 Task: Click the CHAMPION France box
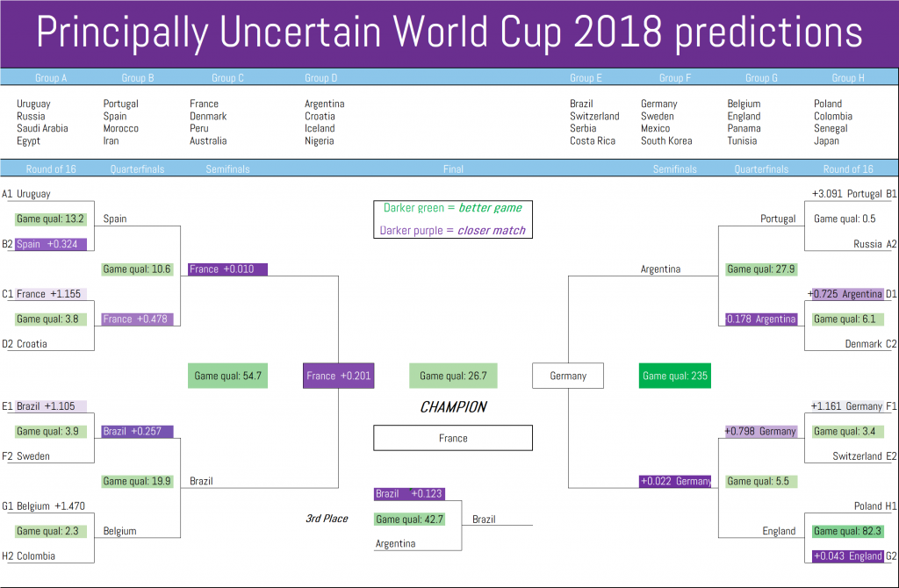453,438
